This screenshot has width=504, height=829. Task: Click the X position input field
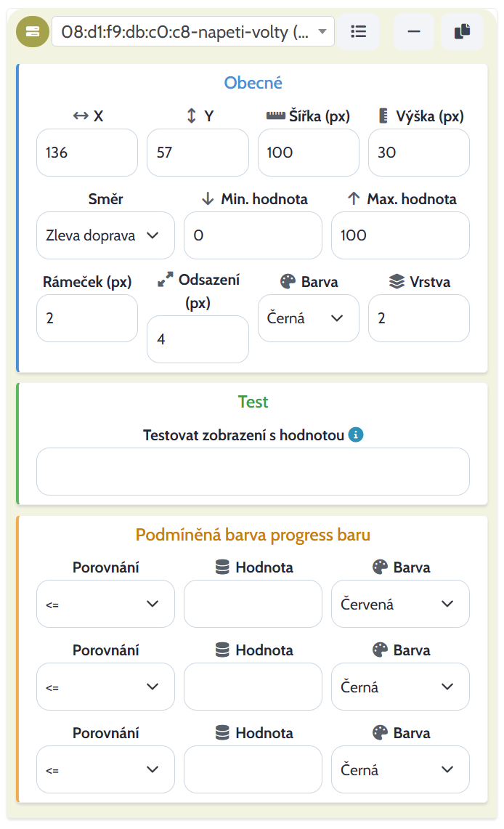click(x=87, y=153)
